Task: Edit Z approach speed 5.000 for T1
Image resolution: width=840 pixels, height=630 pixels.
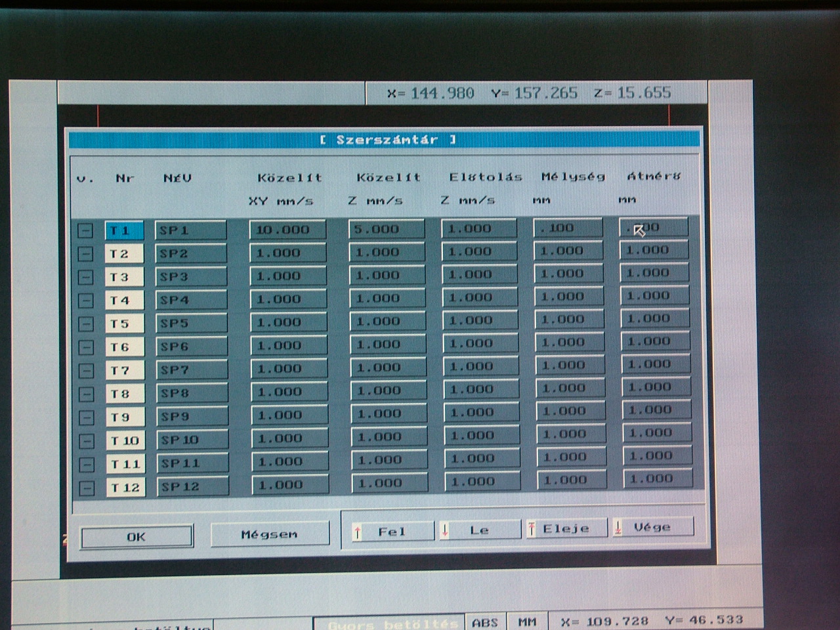Action: click(x=386, y=229)
